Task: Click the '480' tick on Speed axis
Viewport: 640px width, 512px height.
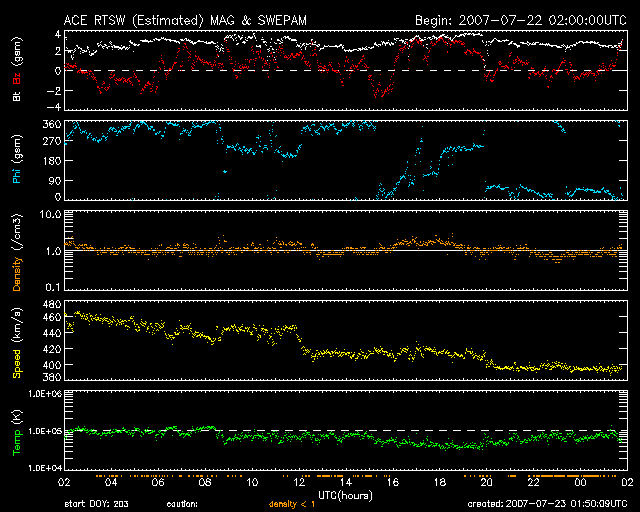Action: (x=52, y=305)
